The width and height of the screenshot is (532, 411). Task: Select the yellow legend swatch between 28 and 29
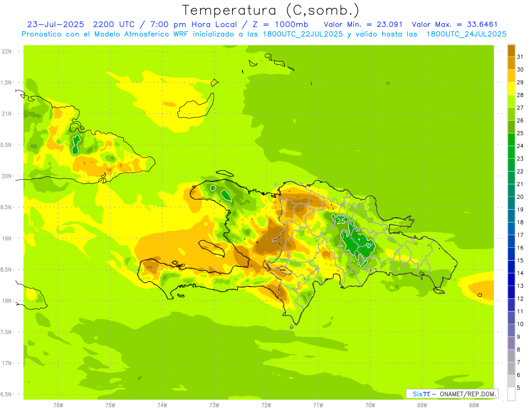(511, 89)
